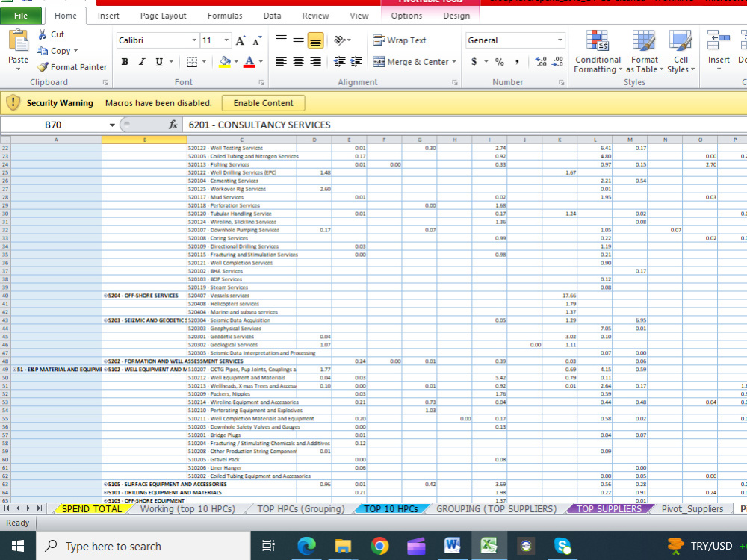Decrease indent in Alignment group

(x=339, y=61)
